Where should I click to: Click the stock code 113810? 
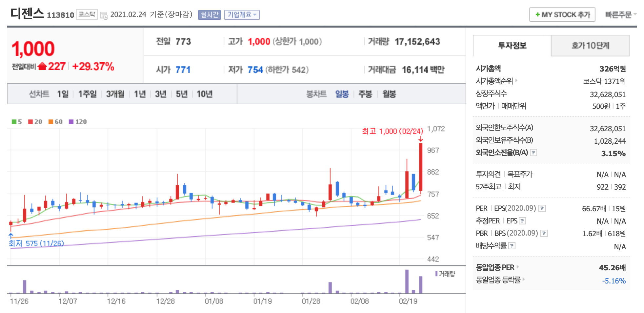(60, 15)
